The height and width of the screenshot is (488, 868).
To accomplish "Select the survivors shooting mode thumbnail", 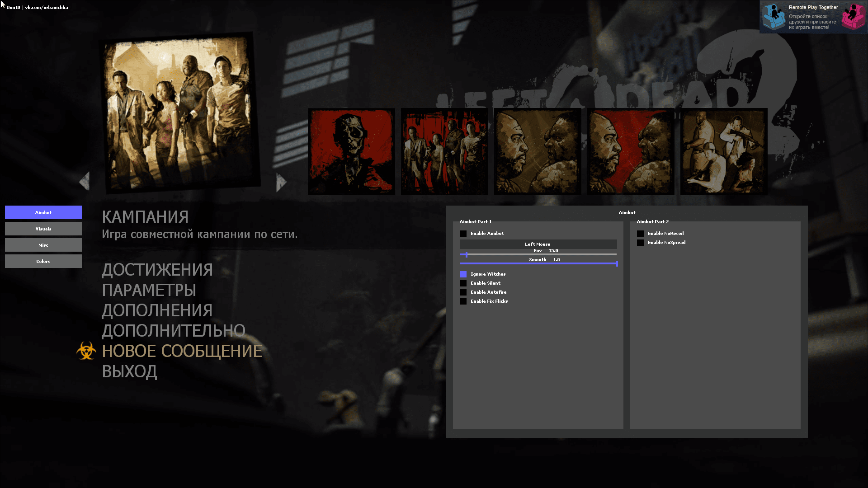I will pos(724,152).
